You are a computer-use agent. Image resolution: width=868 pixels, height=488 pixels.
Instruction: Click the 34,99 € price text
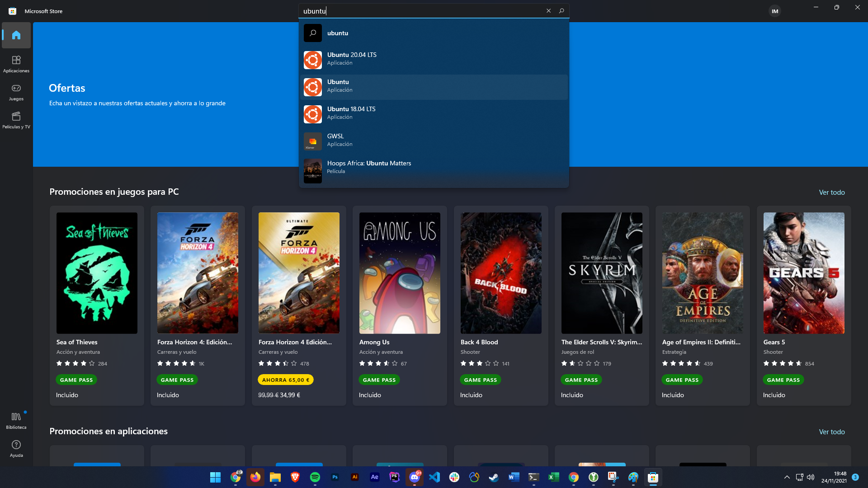[x=290, y=395]
